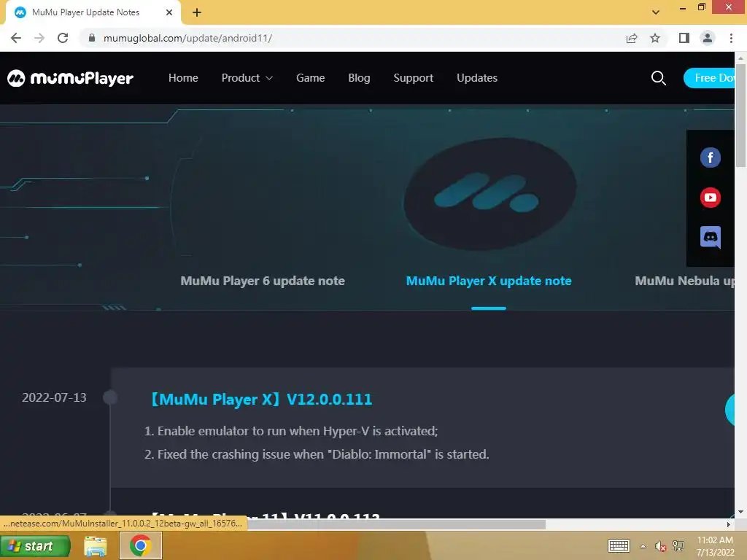View site info via the lock icon
The width and height of the screenshot is (747, 560).
point(92,38)
